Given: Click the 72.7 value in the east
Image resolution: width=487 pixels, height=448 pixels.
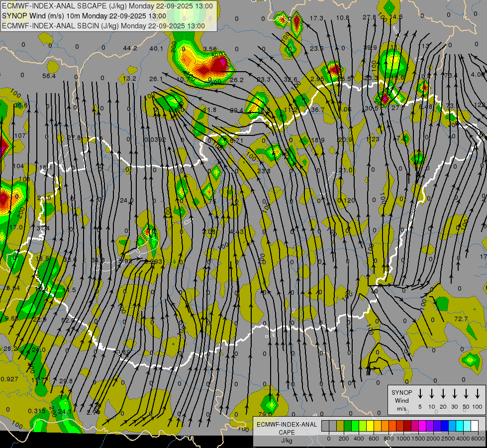Looking at the screenshot, I should [461, 319].
